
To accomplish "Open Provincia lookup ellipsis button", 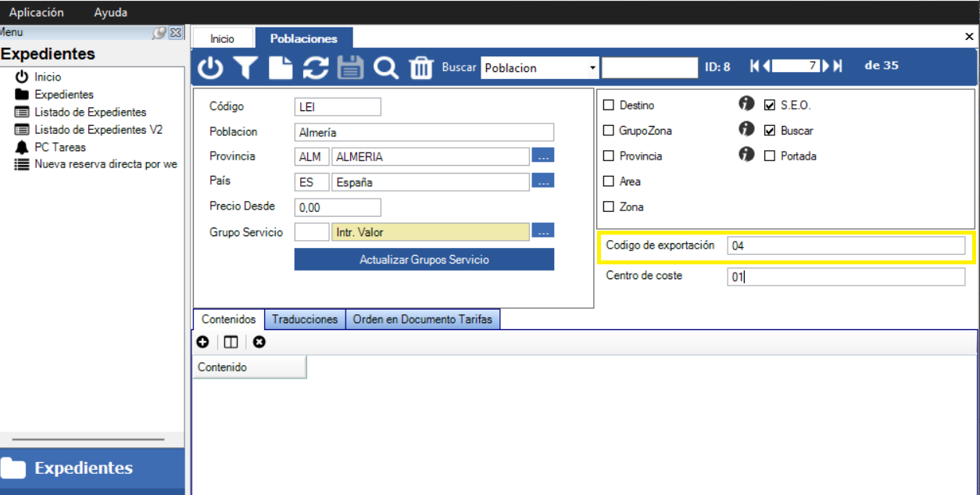I will coord(542,156).
